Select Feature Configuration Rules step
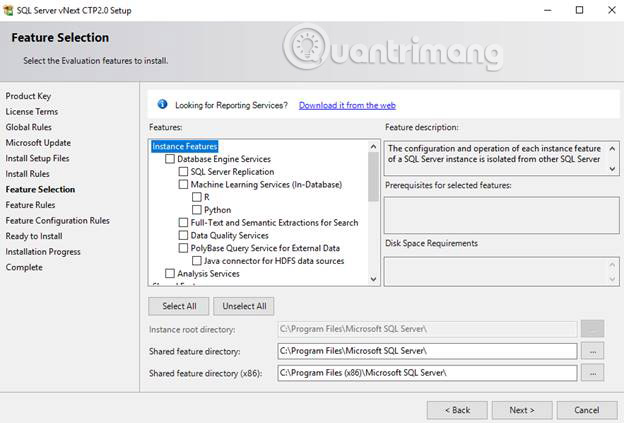This screenshot has width=624, height=423. 58,220
